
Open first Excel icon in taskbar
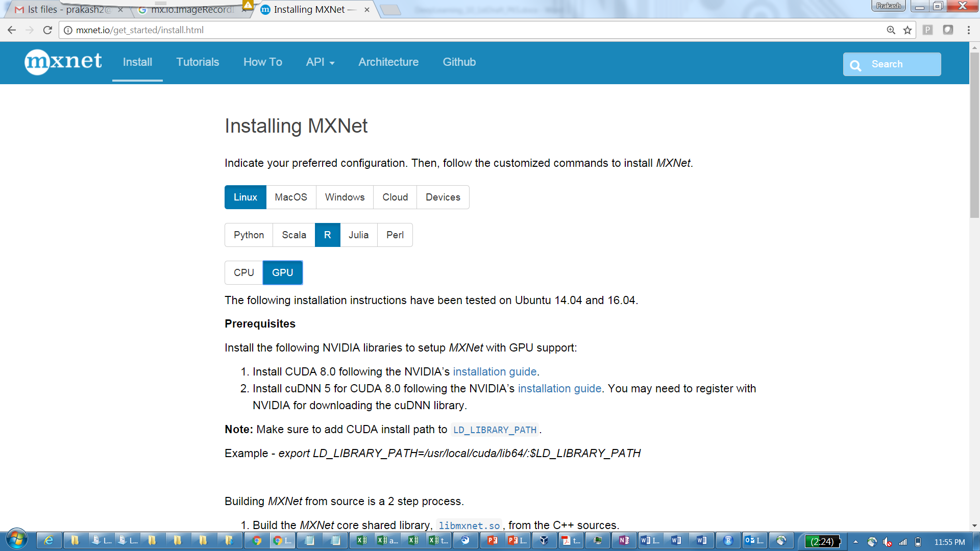pyautogui.click(x=361, y=540)
